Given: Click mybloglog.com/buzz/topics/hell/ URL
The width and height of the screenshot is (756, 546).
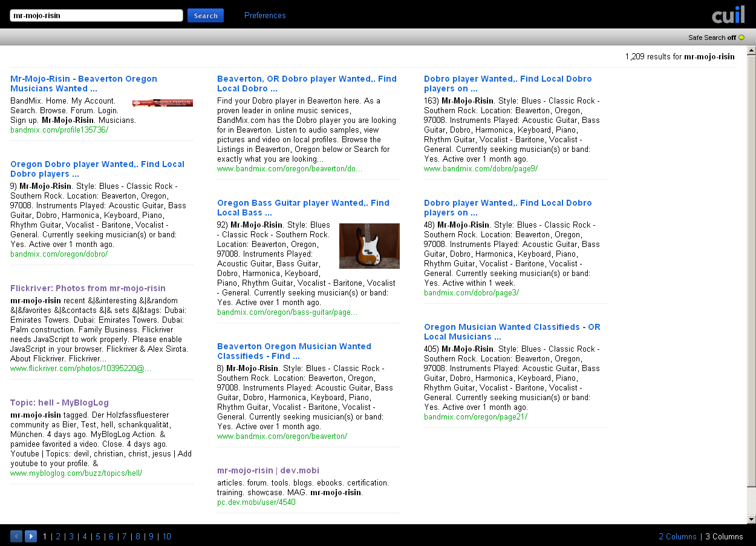Looking at the screenshot, I should pyautogui.click(x=76, y=473).
